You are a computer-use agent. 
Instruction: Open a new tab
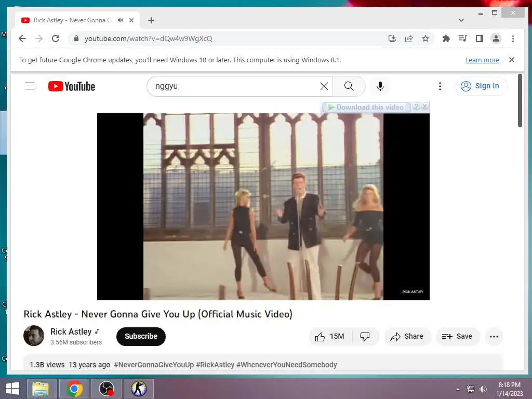pos(151,20)
